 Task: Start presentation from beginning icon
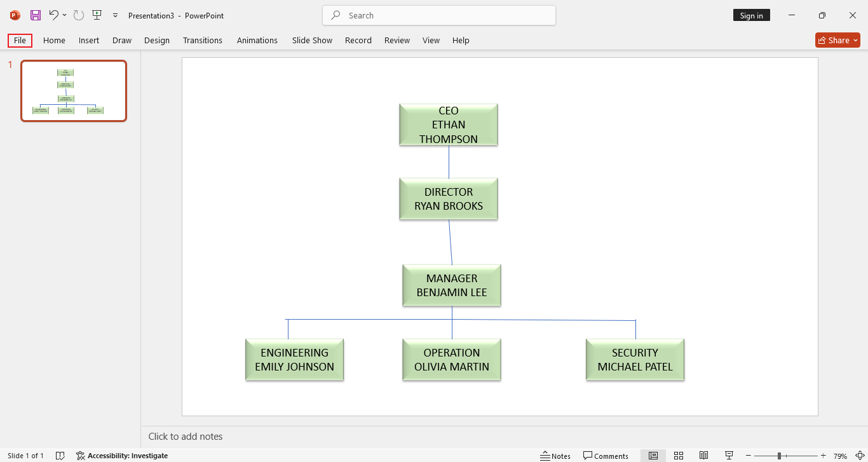97,15
